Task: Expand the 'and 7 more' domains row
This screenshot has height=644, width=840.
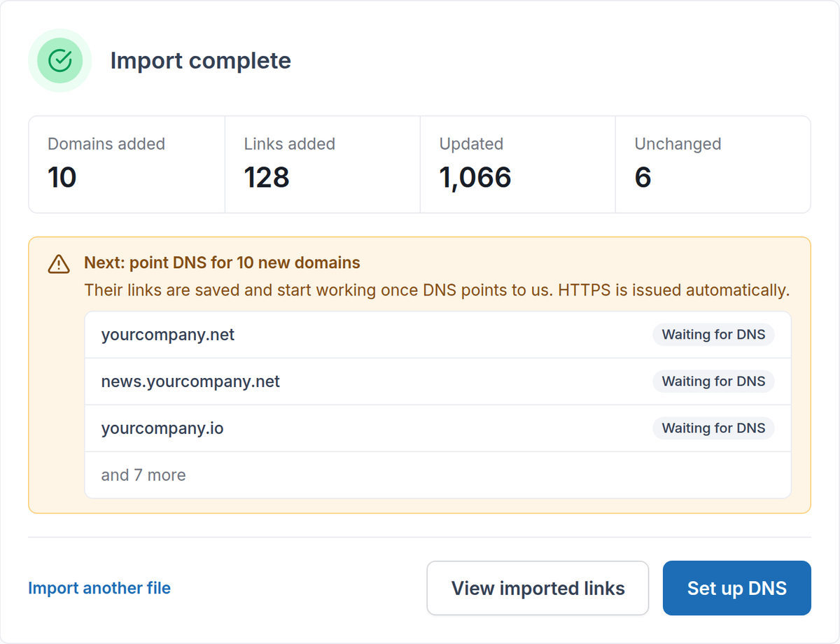Action: [x=437, y=475]
